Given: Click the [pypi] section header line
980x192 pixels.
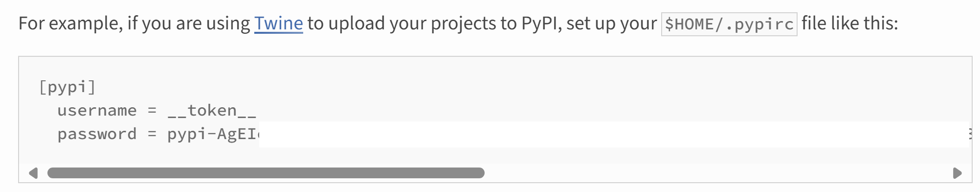Looking at the screenshot, I should [x=67, y=87].
